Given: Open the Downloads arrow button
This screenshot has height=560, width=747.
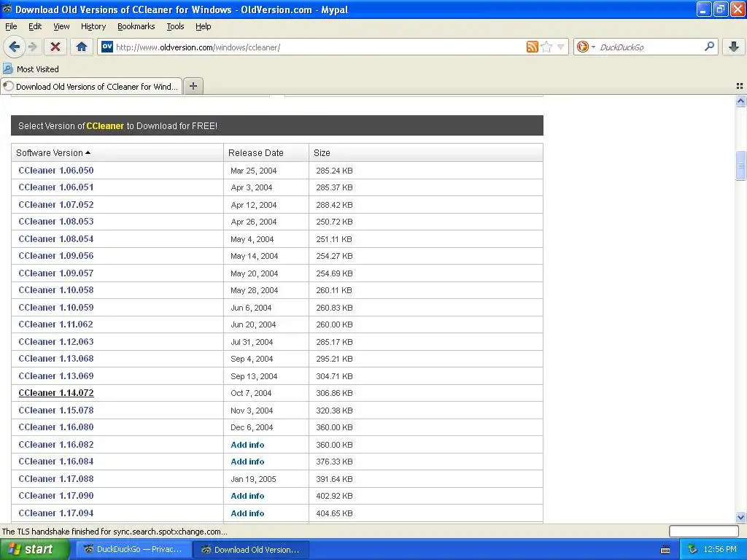Looking at the screenshot, I should point(734,47).
